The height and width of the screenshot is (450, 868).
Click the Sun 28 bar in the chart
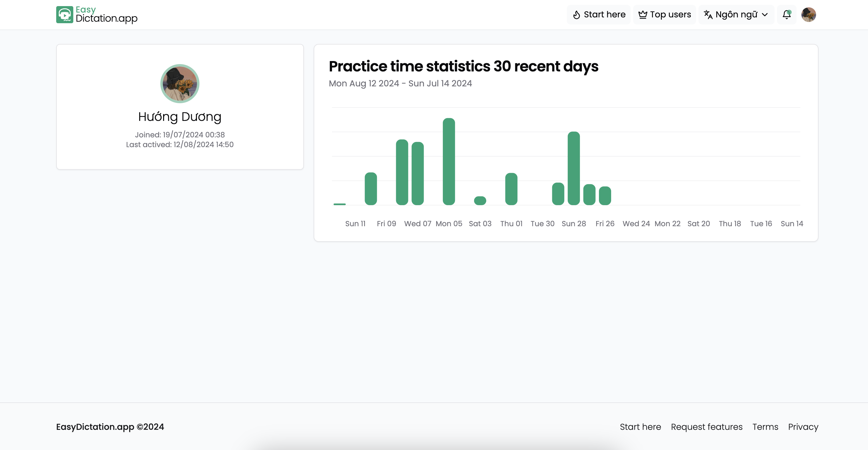(x=574, y=169)
